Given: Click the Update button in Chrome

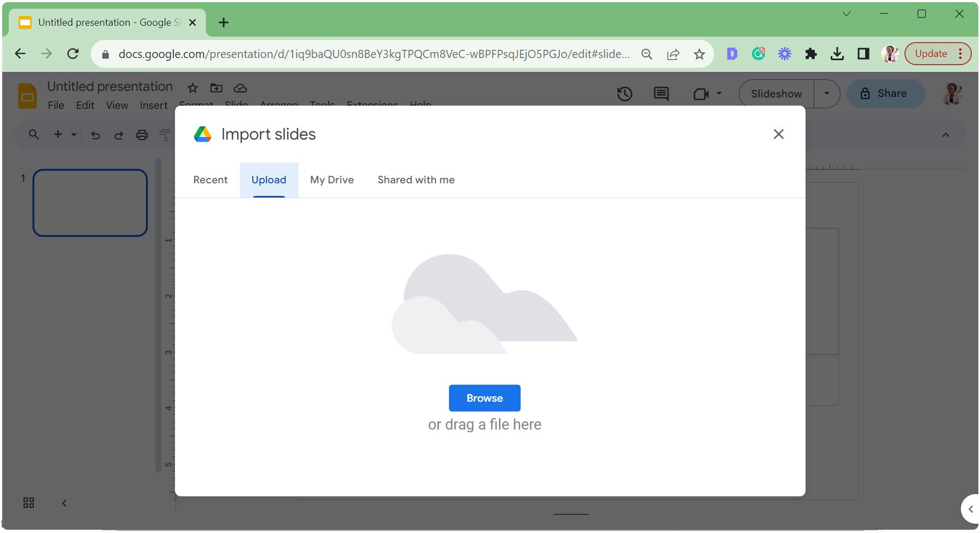Looking at the screenshot, I should pos(931,54).
